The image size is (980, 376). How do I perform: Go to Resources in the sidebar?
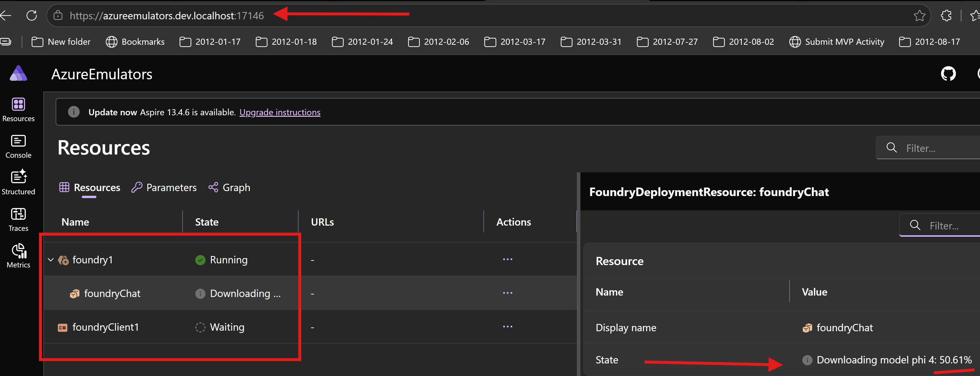point(18,110)
